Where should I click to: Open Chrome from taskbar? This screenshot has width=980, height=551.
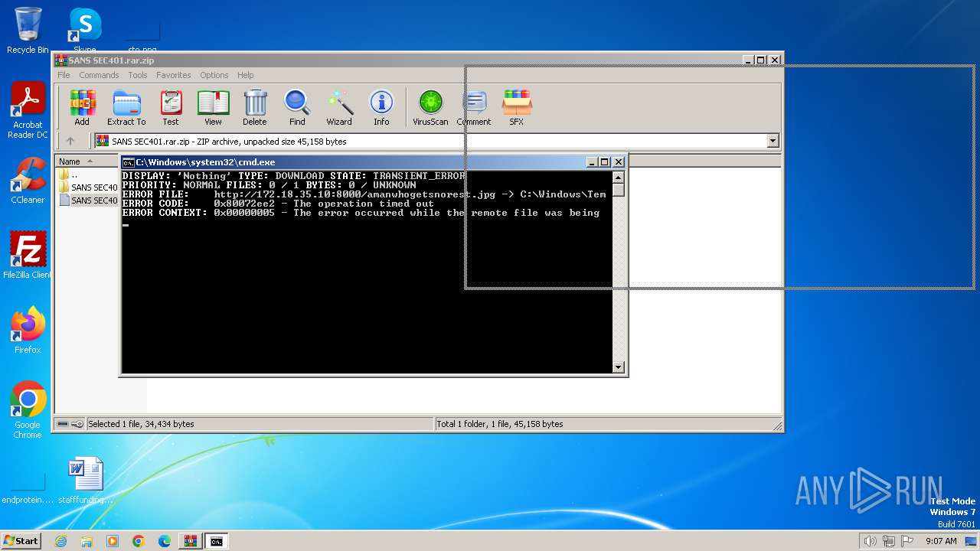[x=139, y=541]
